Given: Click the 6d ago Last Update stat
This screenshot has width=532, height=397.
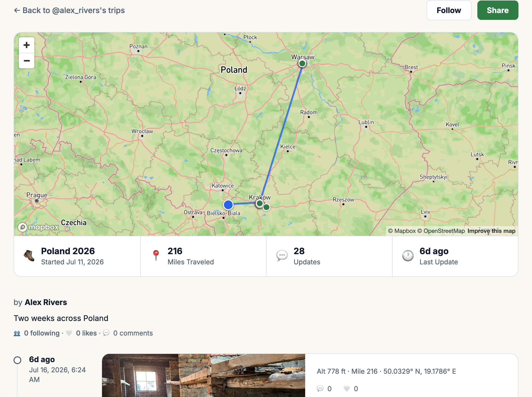Looking at the screenshot, I should point(455,256).
